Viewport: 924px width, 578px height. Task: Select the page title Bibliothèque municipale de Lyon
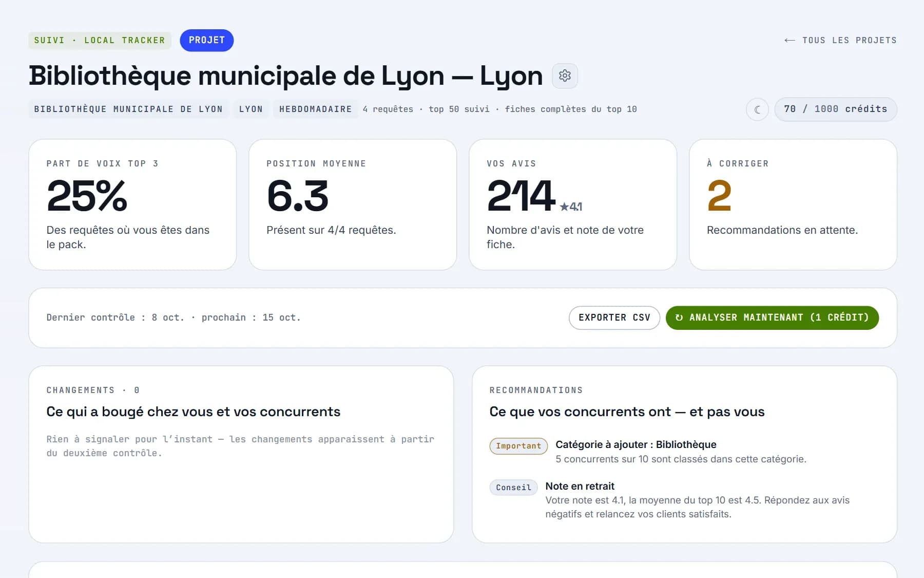(x=286, y=76)
